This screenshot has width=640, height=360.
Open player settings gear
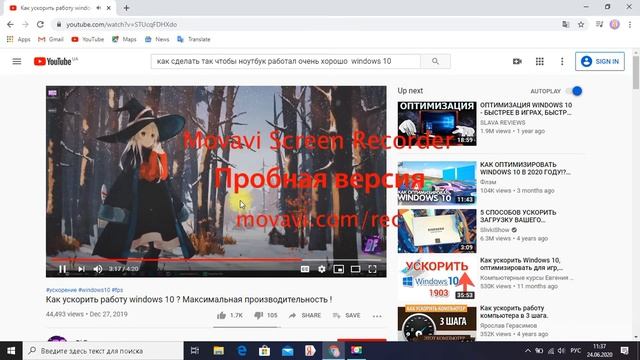tap(322, 269)
